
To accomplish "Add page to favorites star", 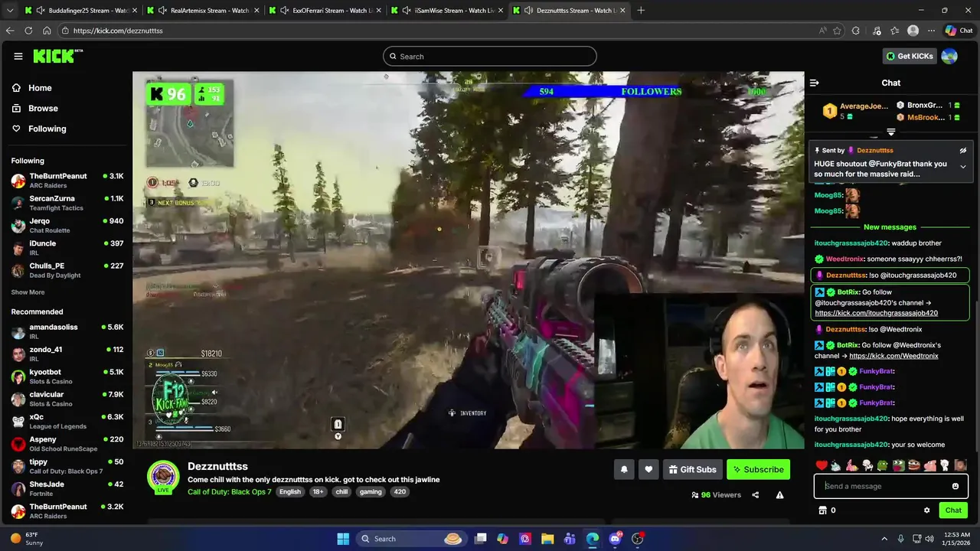I will 837,31.
